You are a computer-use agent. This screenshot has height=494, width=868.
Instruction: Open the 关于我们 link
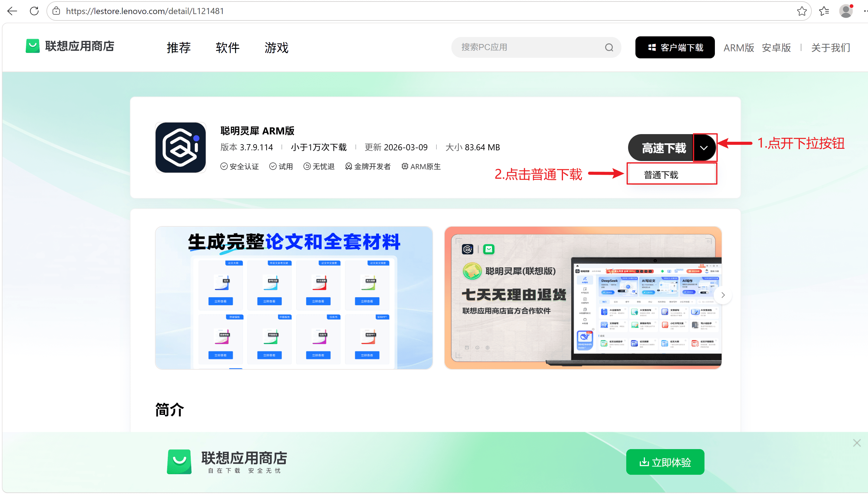(x=831, y=47)
